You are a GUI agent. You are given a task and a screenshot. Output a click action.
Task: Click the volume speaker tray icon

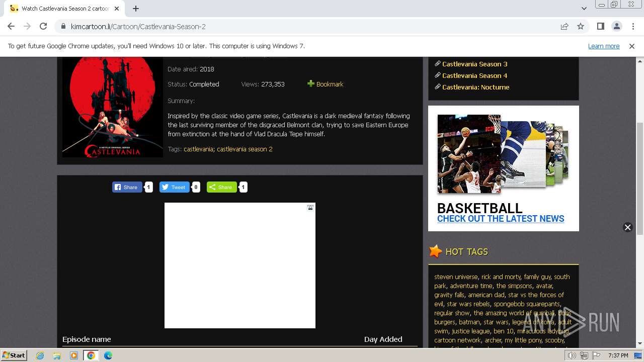tap(572, 355)
